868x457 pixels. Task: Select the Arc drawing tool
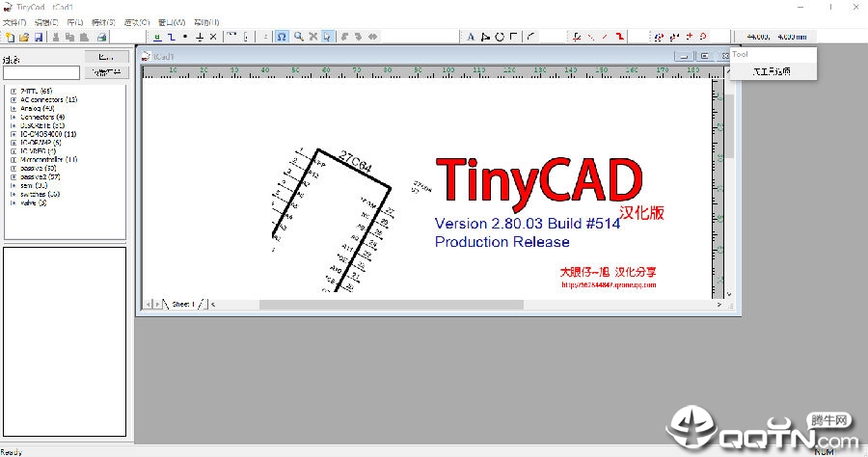point(530,37)
